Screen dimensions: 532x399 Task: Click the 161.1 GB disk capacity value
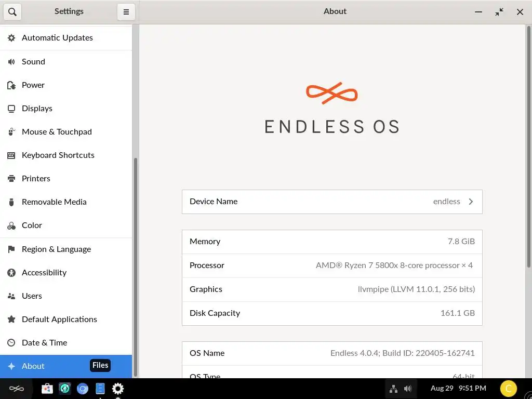(x=457, y=313)
